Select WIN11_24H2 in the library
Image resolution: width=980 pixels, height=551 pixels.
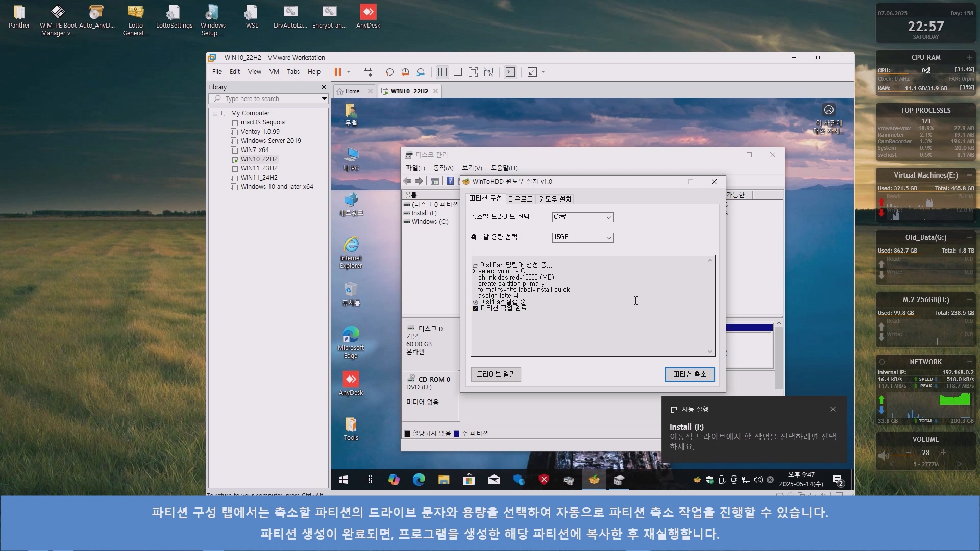(x=259, y=178)
